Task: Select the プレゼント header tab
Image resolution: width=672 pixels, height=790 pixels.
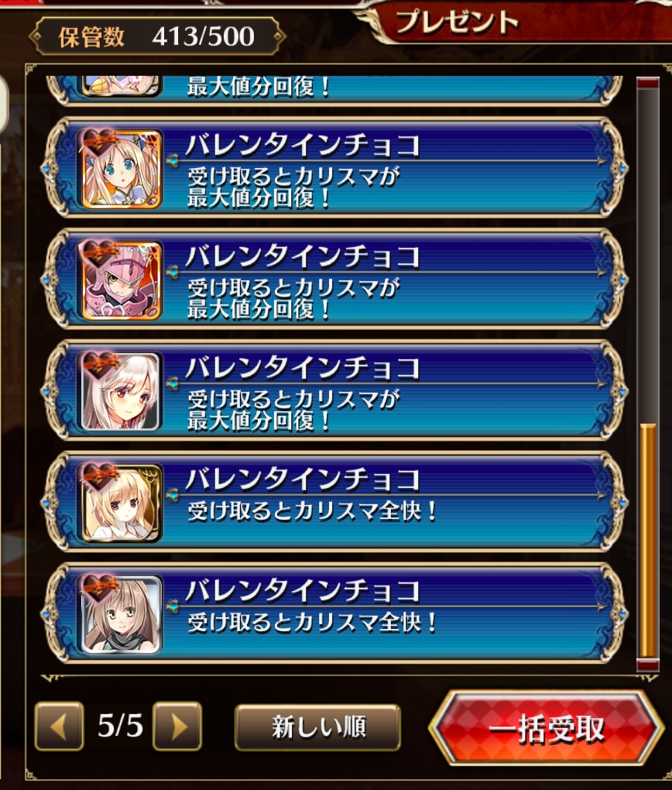Action: pyautogui.click(x=457, y=22)
